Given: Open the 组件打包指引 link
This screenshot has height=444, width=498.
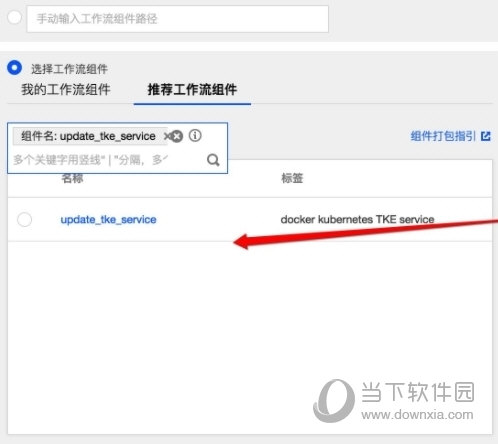Looking at the screenshot, I should pos(443,136).
